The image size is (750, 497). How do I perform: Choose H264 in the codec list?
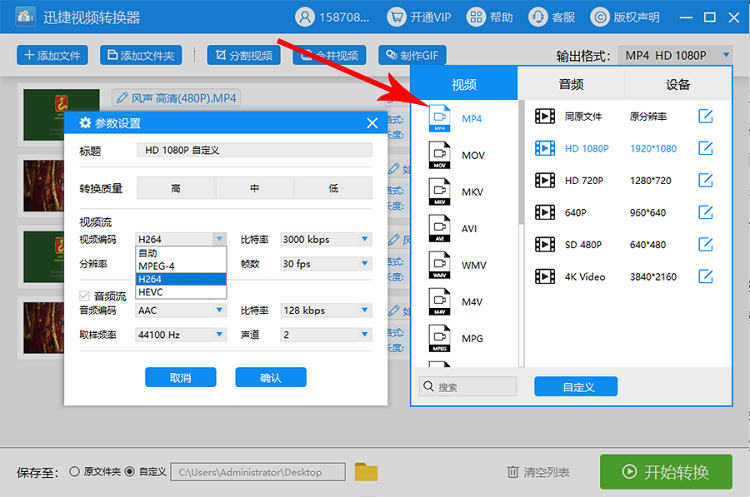point(181,279)
